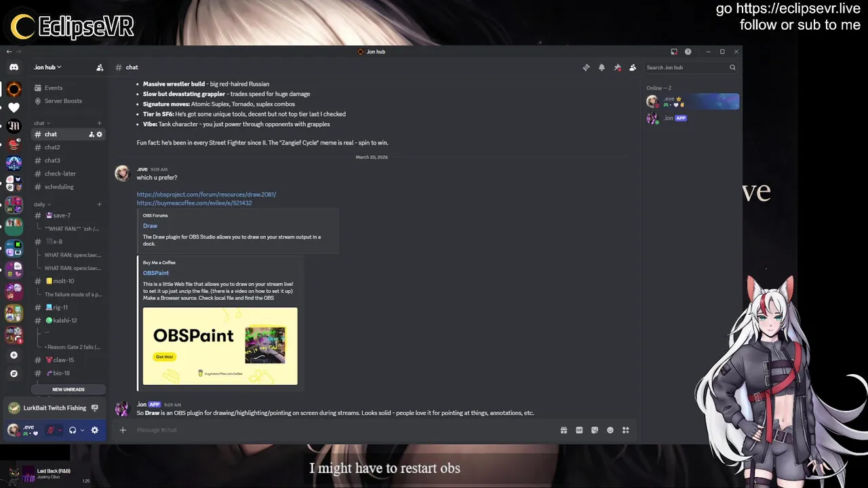Click the search magnifier icon

click(732, 67)
